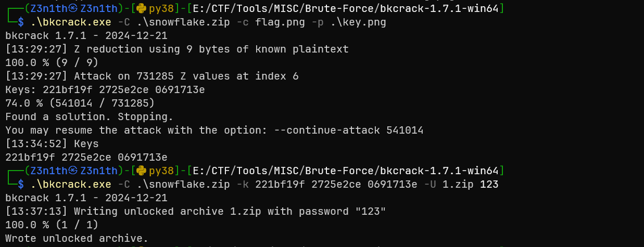Click the Python icon in the second prompt

[x=142, y=171]
